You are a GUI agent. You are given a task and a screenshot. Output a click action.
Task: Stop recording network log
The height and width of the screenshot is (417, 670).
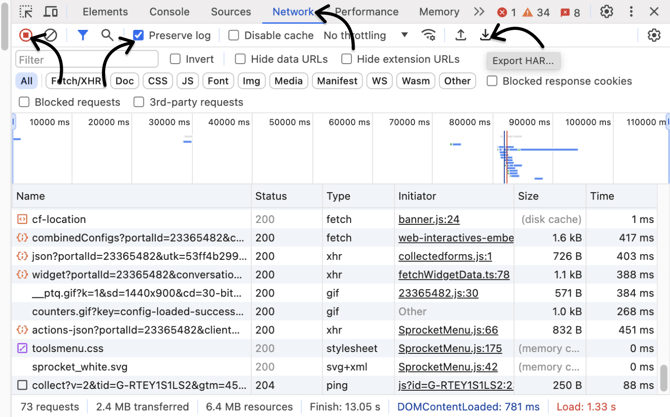click(26, 35)
